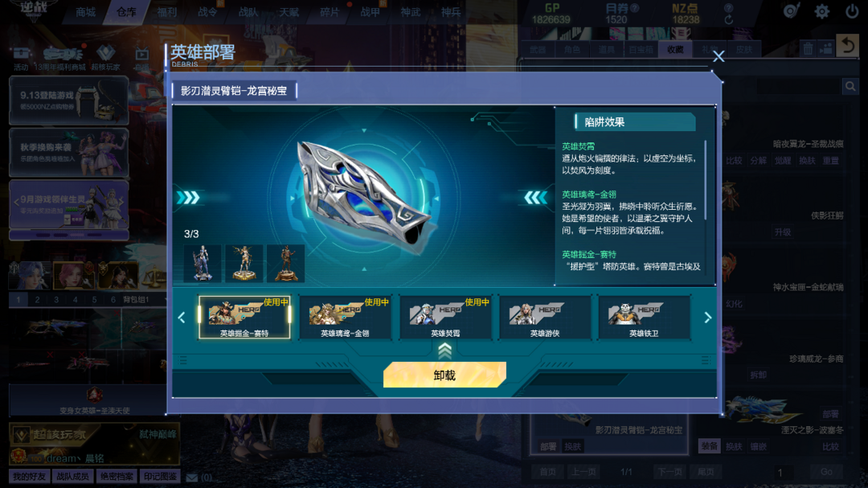Click the left-pointing triple chevron icon

coord(535,198)
